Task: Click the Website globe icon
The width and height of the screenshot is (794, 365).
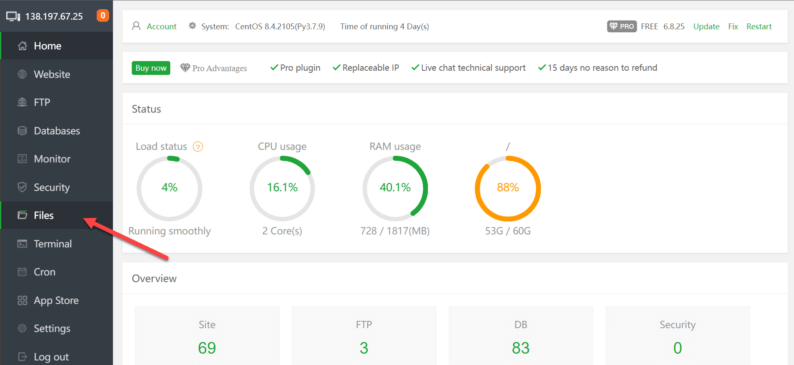Action: pyautogui.click(x=22, y=74)
